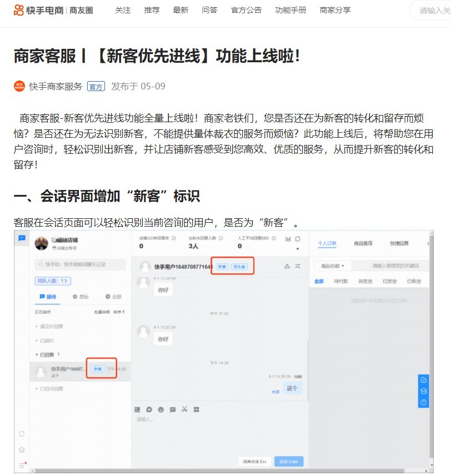Expand the 已超时 group
Screen dimensions: 451x476
(45, 340)
